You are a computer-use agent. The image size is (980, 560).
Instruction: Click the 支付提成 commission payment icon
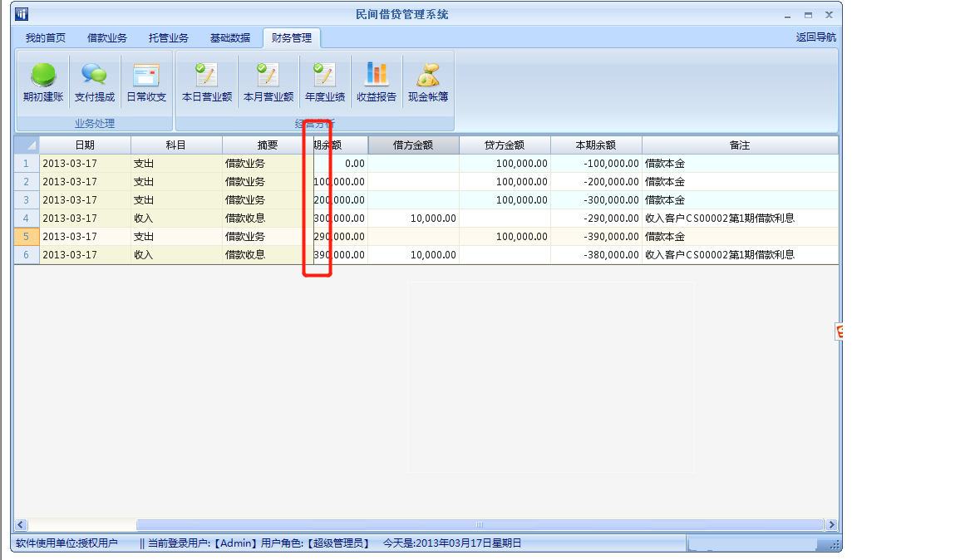coord(95,83)
